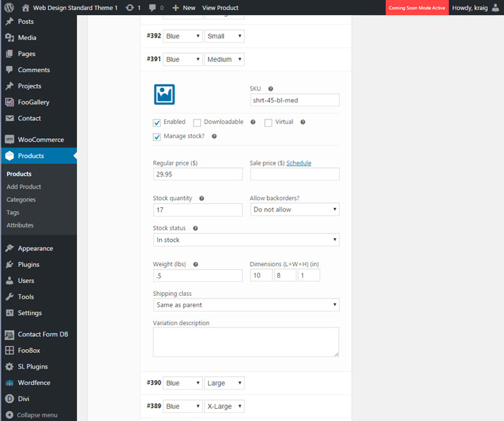The height and width of the screenshot is (421, 504).
Task: Click the Media icon in sidebar
Action: pyautogui.click(x=9, y=37)
